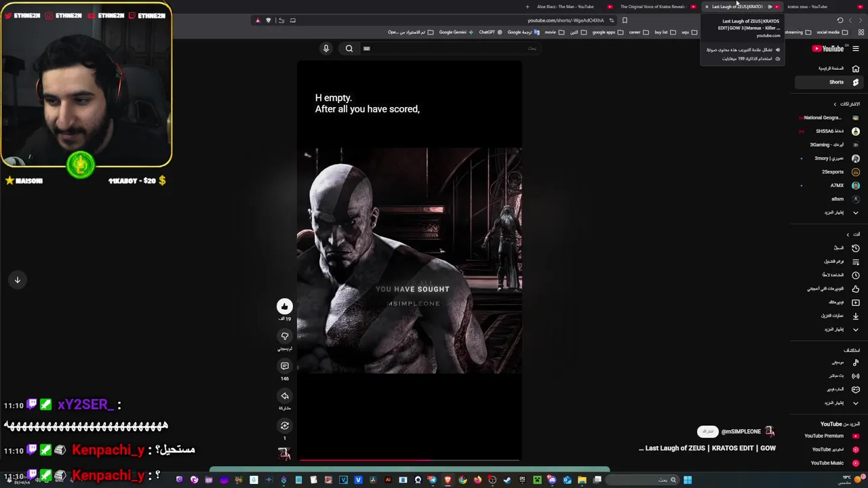Open SHS5A6 subscription channel
Viewport: 868px width, 488px height.
point(828,131)
